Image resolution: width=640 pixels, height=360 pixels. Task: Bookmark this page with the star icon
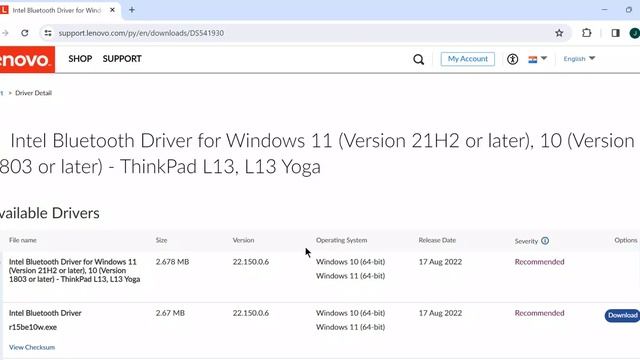tap(559, 33)
